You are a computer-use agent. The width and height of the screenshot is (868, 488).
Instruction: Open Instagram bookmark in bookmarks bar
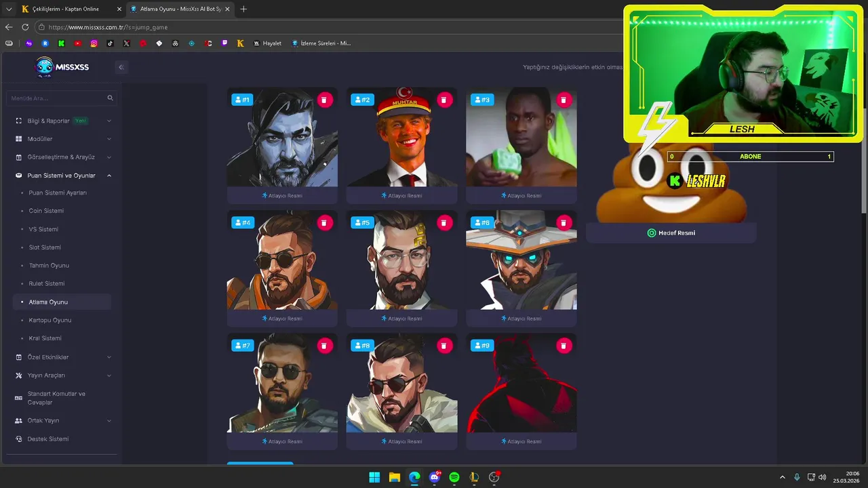click(x=94, y=43)
